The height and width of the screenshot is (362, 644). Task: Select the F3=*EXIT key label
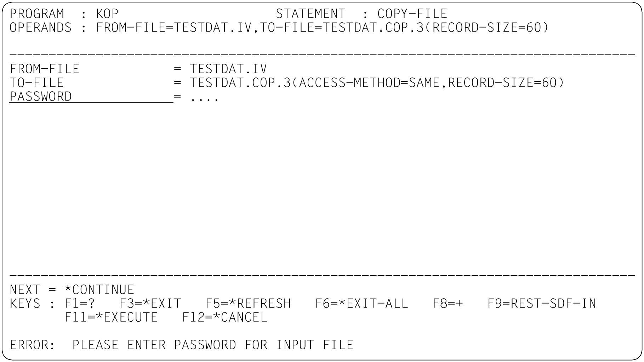pyautogui.click(x=150, y=304)
